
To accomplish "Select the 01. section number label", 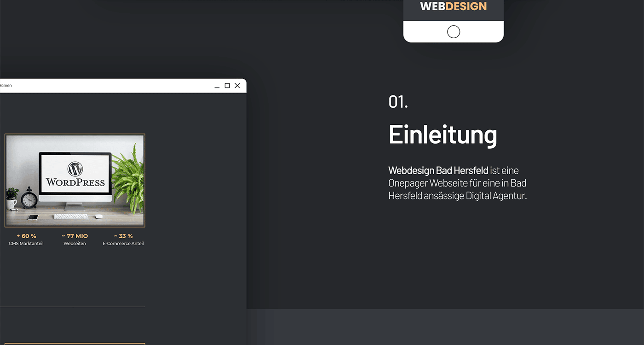I will pos(398,102).
